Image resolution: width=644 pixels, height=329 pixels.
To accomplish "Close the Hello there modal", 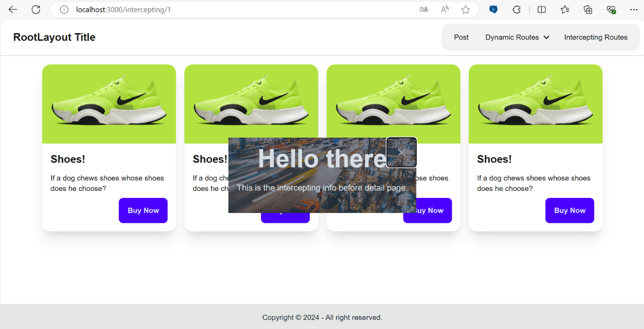I will click(402, 152).
